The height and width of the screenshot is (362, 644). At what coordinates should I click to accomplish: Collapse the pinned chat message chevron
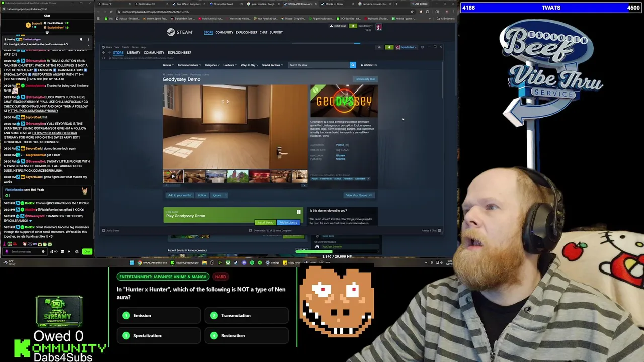pyautogui.click(x=88, y=45)
